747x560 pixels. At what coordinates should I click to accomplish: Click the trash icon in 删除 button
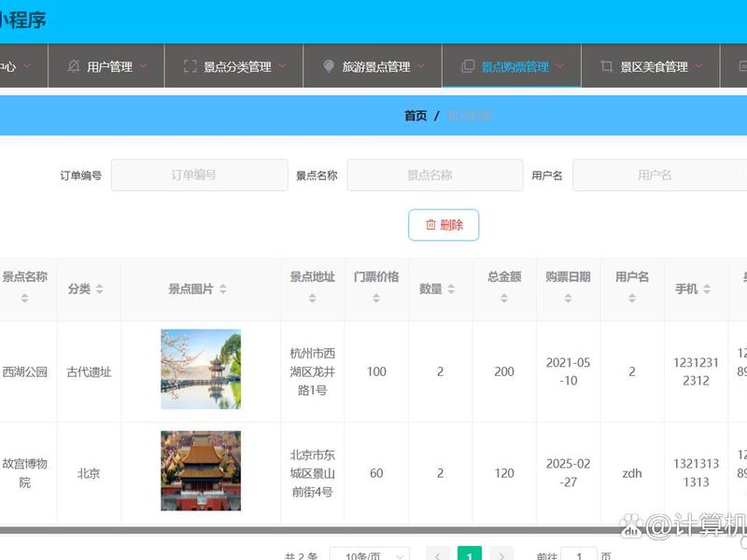click(x=430, y=225)
